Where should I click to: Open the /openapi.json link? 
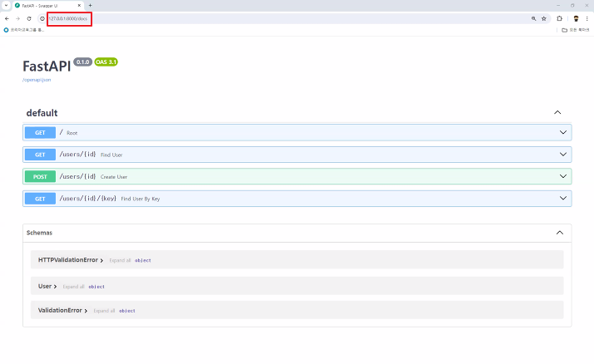coord(37,80)
